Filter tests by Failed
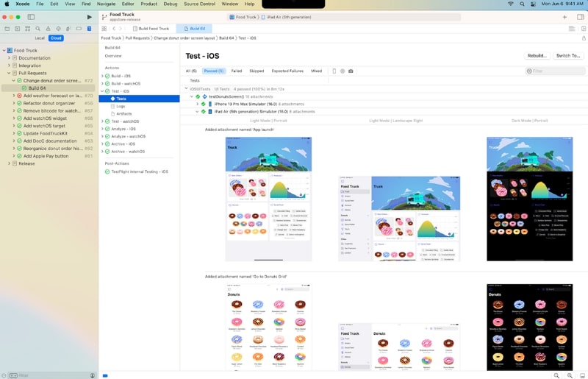Screen dimensions: 588x379 [237, 71]
